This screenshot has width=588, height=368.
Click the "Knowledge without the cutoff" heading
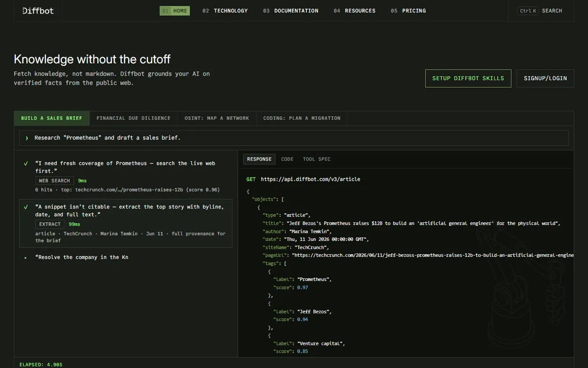(x=92, y=59)
